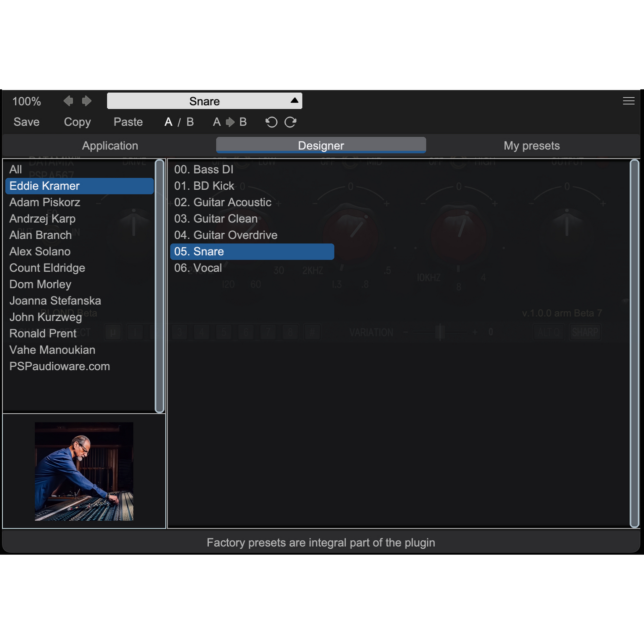The image size is (644, 644).
Task: Click the Paste button
Action: tap(128, 122)
